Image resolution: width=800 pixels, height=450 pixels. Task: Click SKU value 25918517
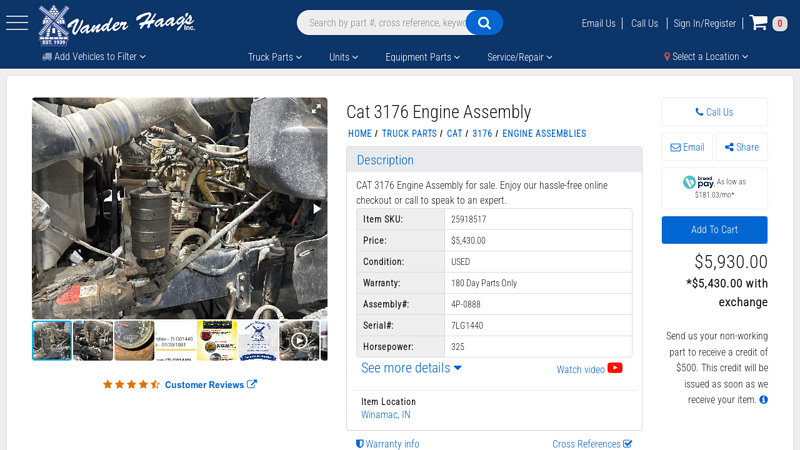tap(468, 219)
